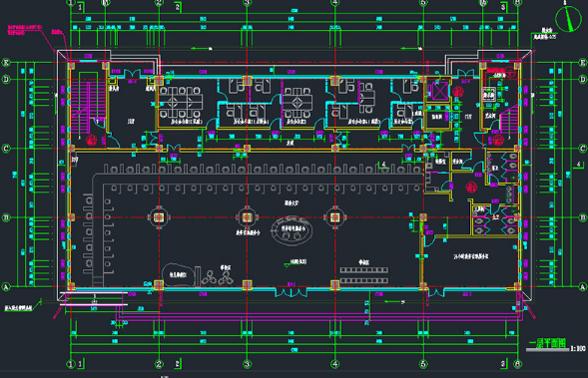Click the red round symbol beside the left staircase
588x378 pixels.
click(x=91, y=140)
